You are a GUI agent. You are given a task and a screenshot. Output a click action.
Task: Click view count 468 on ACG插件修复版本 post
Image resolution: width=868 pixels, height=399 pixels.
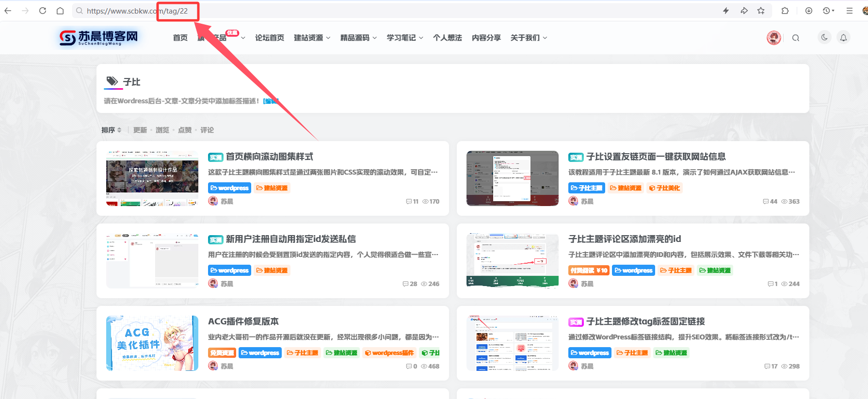click(431, 366)
